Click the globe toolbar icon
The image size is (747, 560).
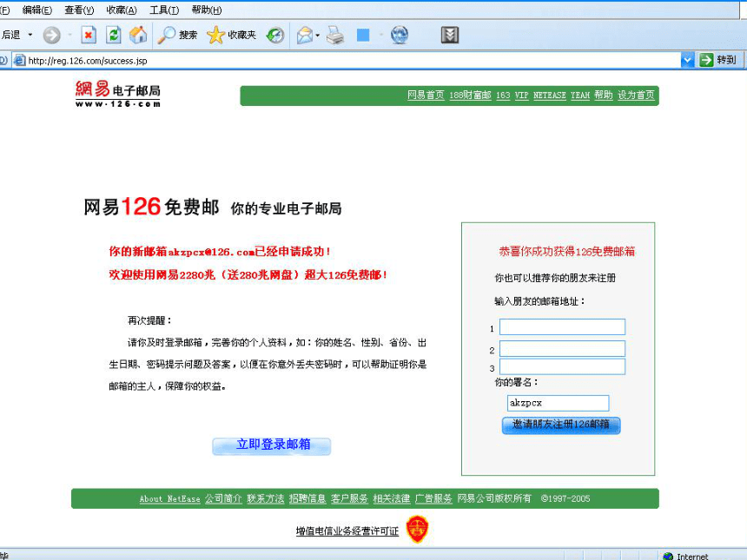(x=400, y=35)
